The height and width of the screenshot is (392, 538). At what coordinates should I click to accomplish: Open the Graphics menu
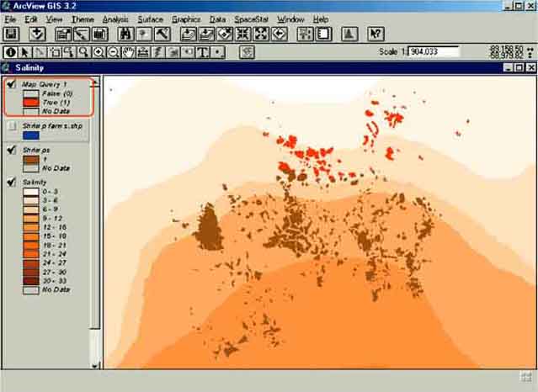point(186,19)
